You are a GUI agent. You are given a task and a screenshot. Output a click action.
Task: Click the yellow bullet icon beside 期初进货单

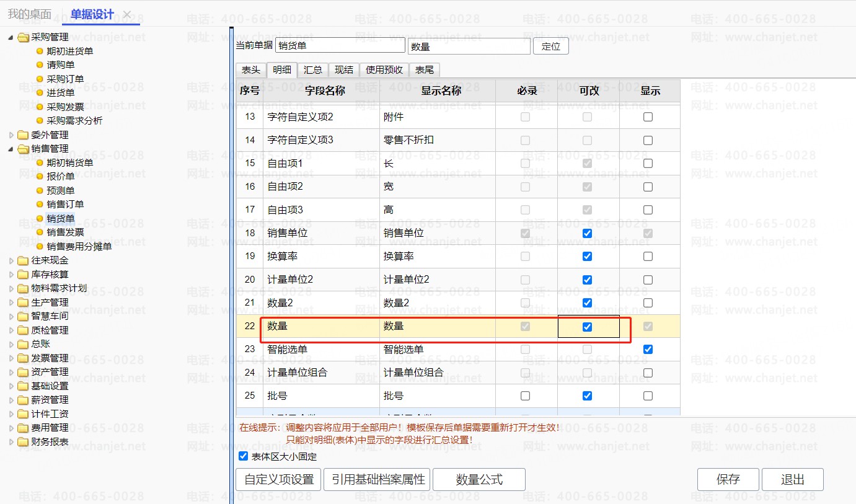tap(40, 51)
